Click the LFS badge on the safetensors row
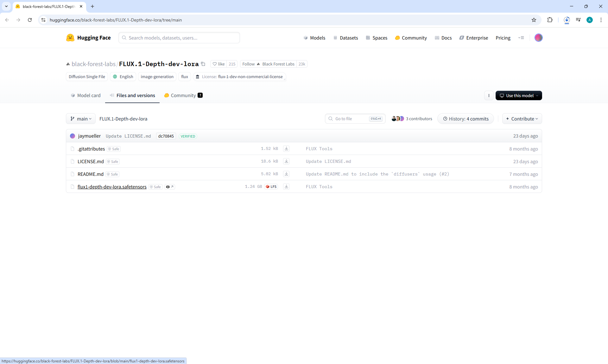608x364 pixels. [271, 187]
